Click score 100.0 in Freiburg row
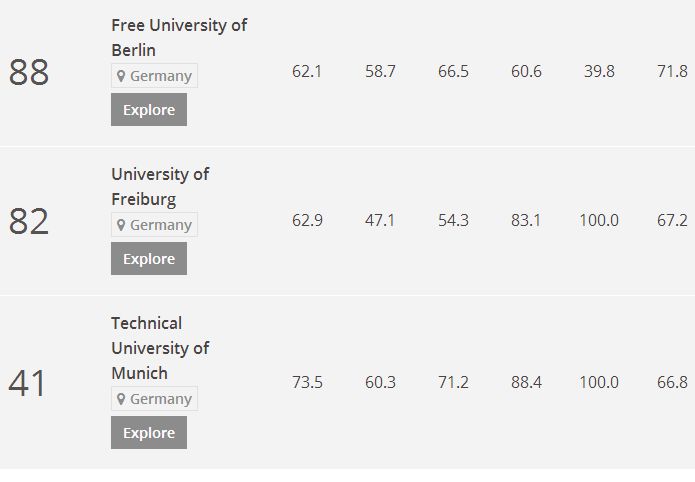695x482 pixels. (599, 221)
